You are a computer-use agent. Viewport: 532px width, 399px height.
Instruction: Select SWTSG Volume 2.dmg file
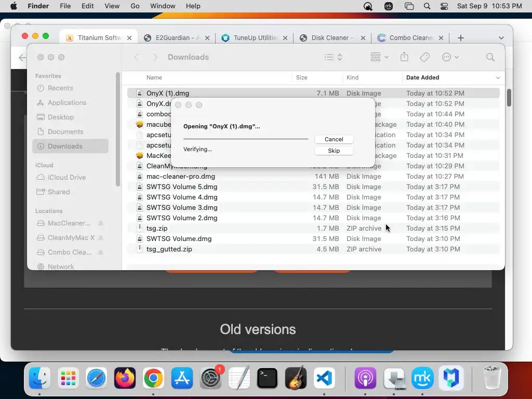coord(313,218)
